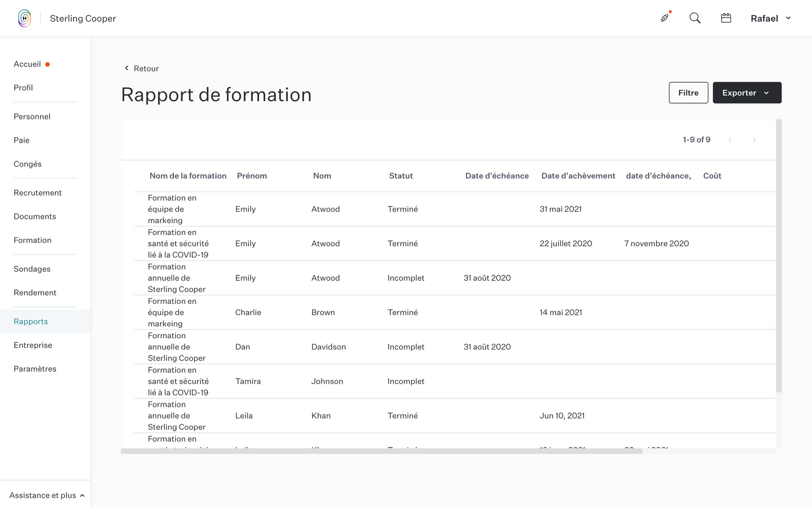Click the Hibob logo in the top-left corner

coord(24,18)
